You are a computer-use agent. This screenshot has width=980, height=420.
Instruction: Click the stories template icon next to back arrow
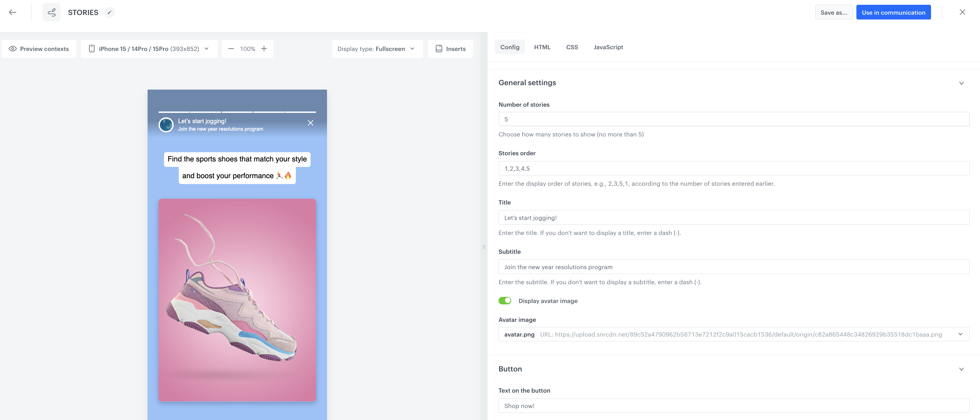51,12
